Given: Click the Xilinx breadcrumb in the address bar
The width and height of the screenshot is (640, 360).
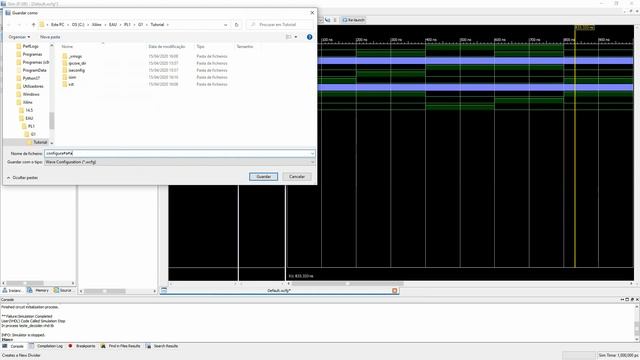Looking at the screenshot, I should pos(97,25).
